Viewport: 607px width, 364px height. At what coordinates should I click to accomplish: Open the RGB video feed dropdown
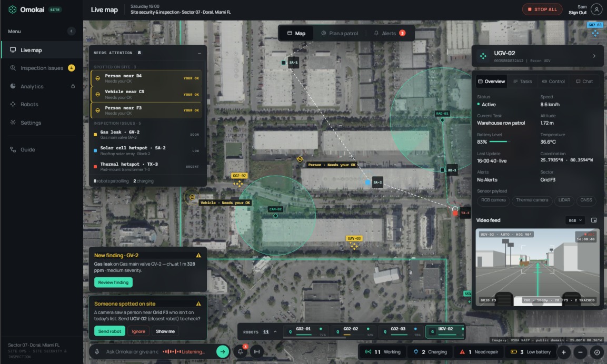point(575,220)
